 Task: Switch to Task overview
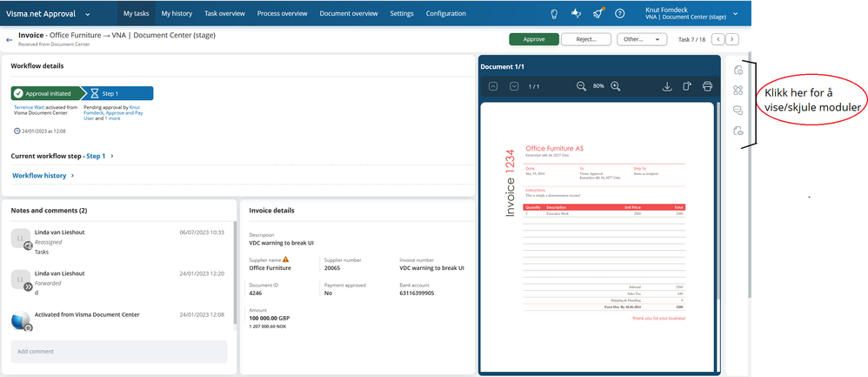click(224, 13)
